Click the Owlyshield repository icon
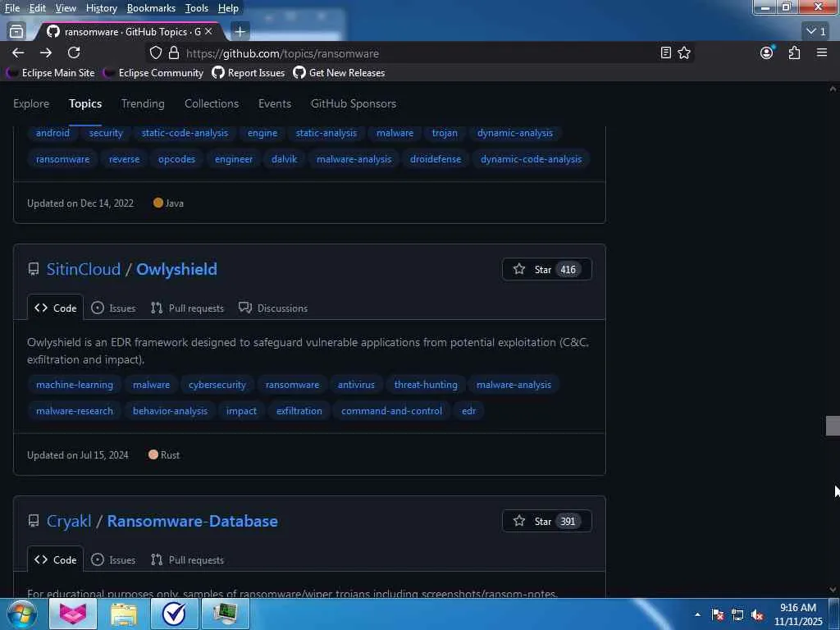840x630 pixels. (33, 269)
